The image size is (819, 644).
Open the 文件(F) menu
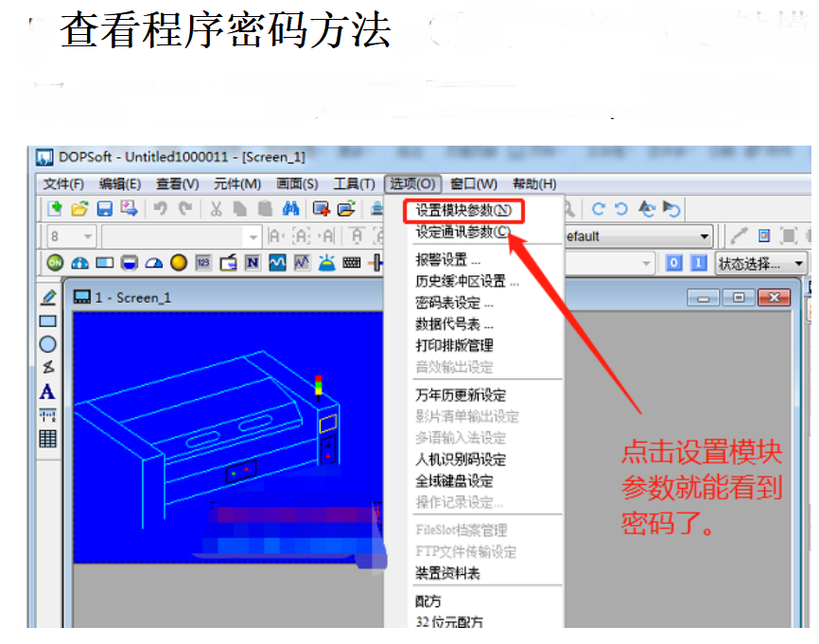(63, 183)
